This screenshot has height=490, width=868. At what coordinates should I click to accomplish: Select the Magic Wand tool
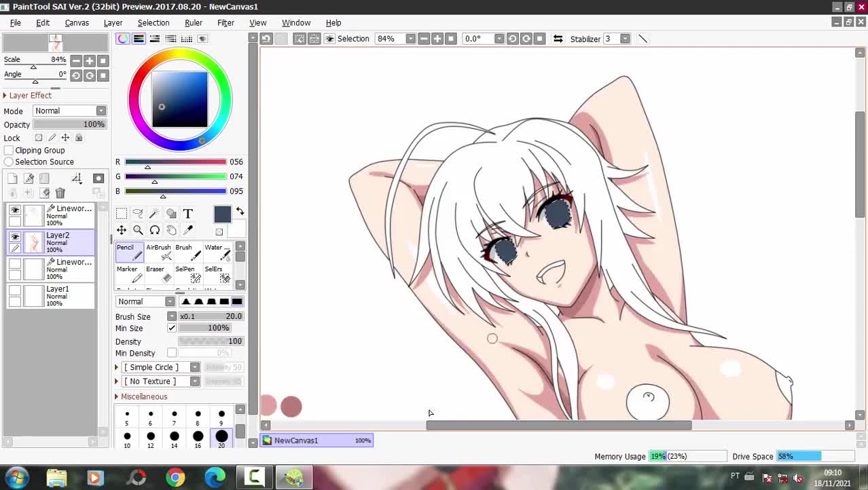[x=154, y=214]
